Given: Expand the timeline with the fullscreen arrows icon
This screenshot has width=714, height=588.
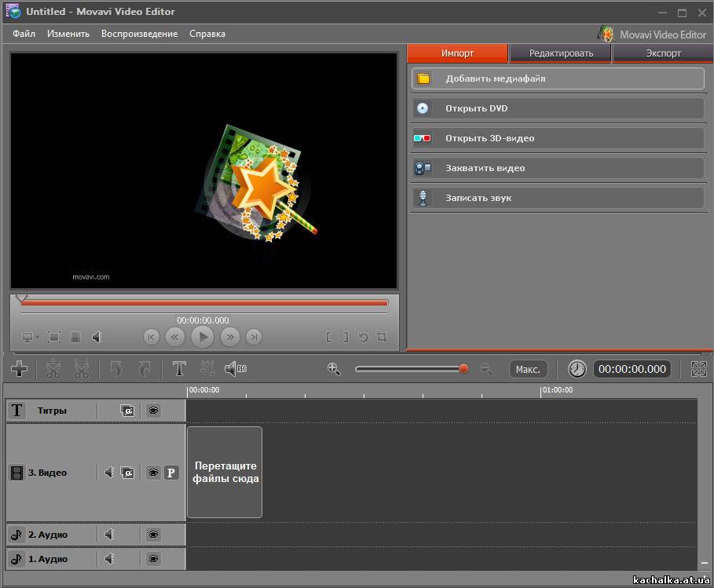Looking at the screenshot, I should point(698,369).
